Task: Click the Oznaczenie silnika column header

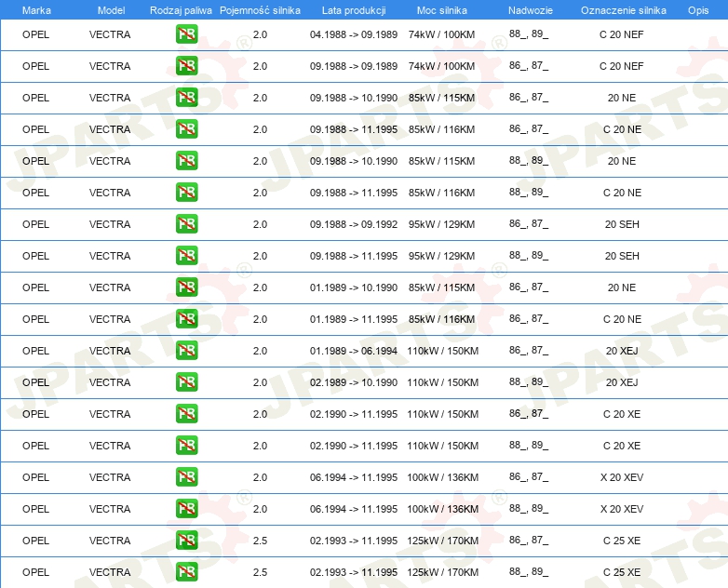Action: point(623,10)
